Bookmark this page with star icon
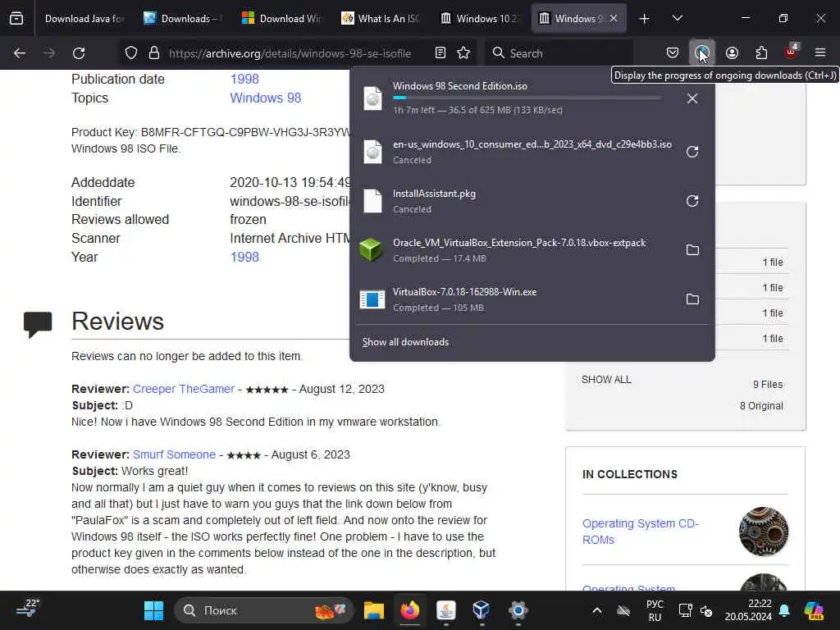This screenshot has width=840, height=630. [x=463, y=53]
